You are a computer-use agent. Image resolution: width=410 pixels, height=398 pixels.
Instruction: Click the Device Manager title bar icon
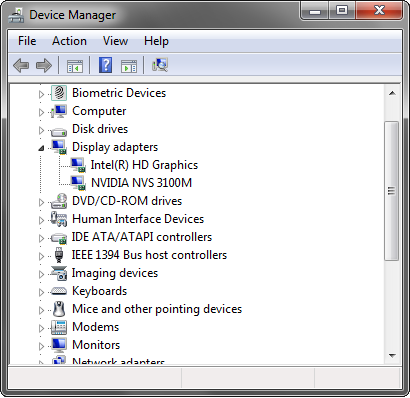(16, 15)
